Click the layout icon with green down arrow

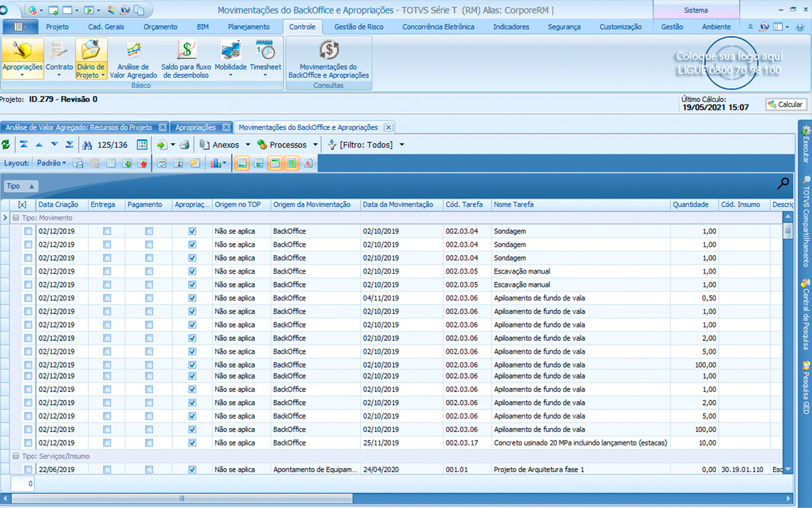tap(127, 163)
